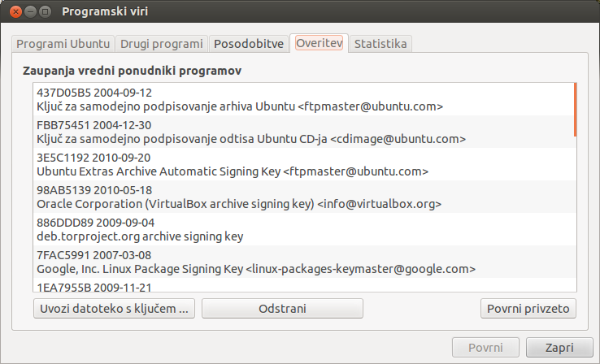The image size is (600, 364).
Task: Select the Overitev tab
Action: 320,43
